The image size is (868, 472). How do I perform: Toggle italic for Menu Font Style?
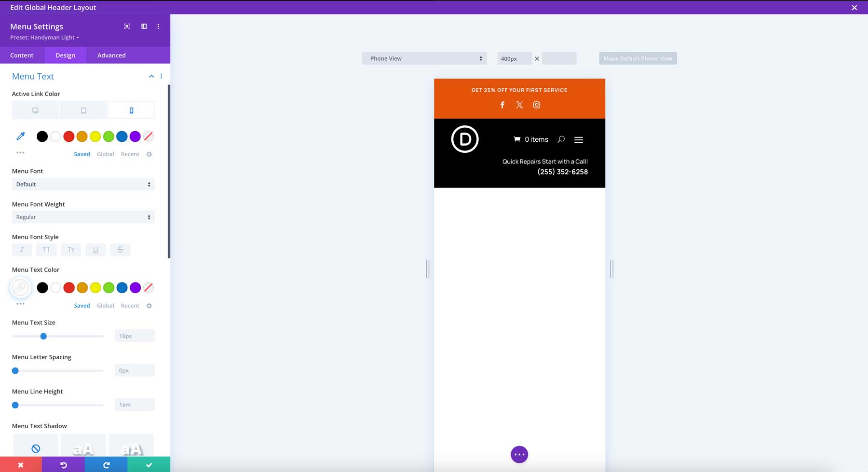point(22,249)
